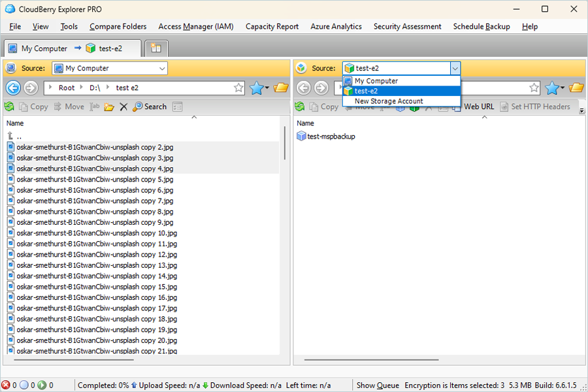
Task: Click the properties icon right of Search
Action: click(x=177, y=107)
